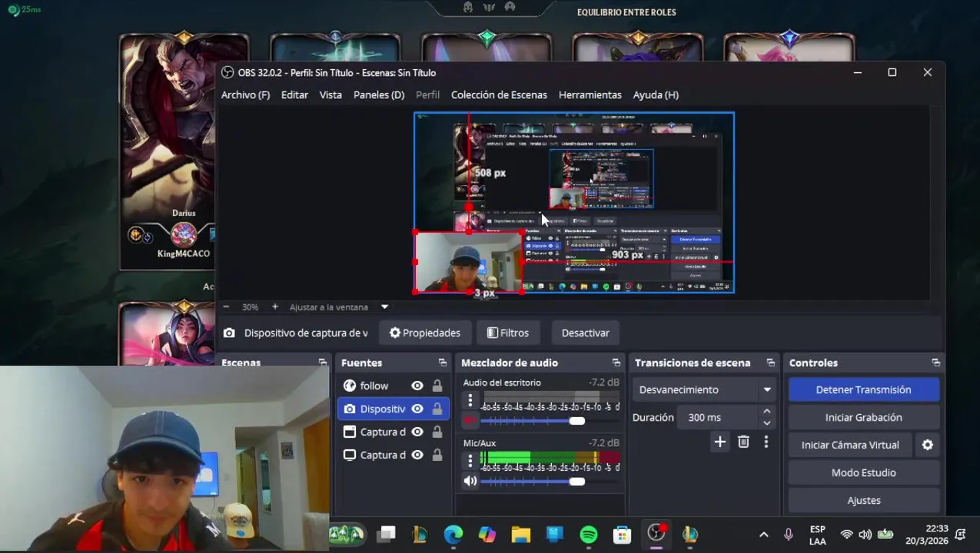Enable Modo Estudio
The width and height of the screenshot is (980, 553).
[x=863, y=472]
